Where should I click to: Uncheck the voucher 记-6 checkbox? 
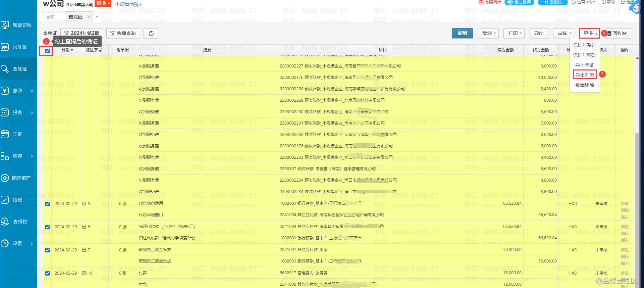coord(47,227)
